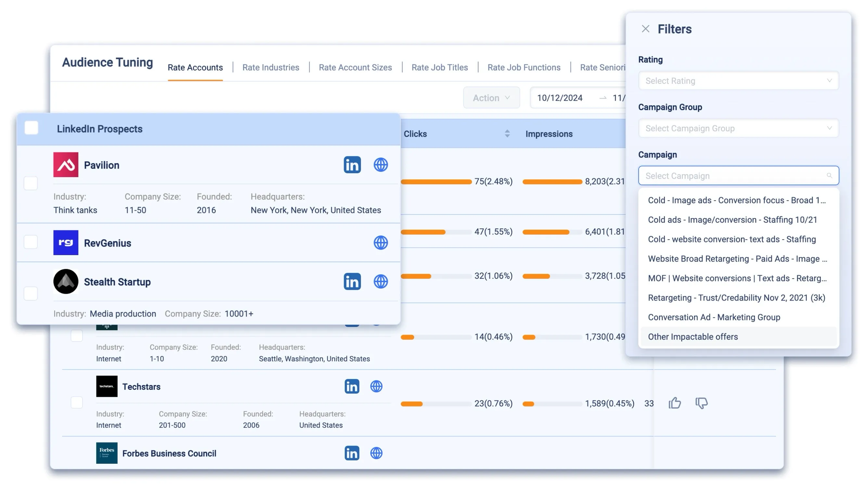Select the Conversation Ad - Marketing Group campaign
The image size is (868, 492).
pyautogui.click(x=714, y=317)
